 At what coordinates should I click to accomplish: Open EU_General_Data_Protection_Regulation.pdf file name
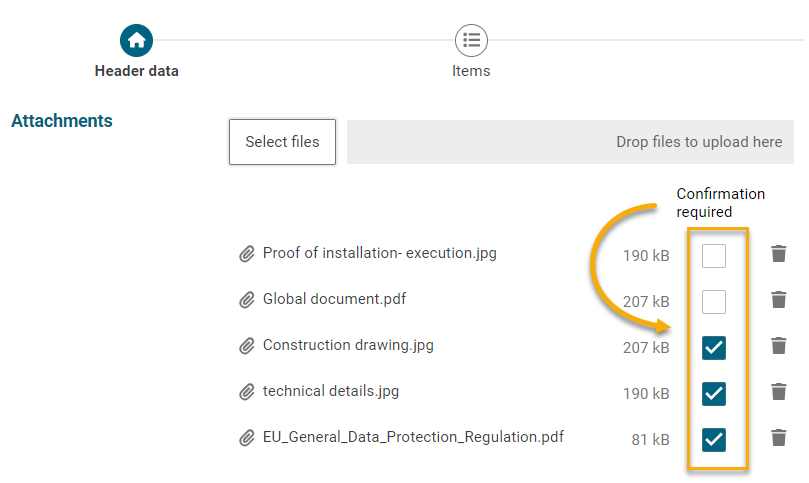(413, 437)
